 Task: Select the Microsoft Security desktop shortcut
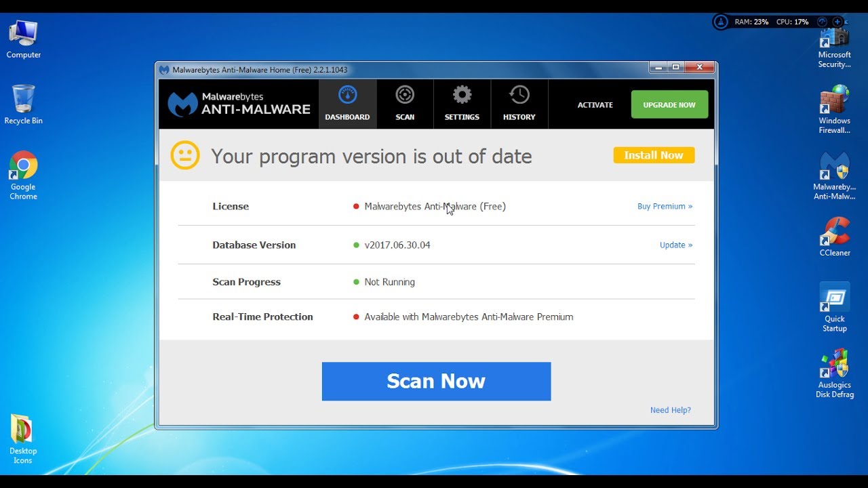[834, 47]
